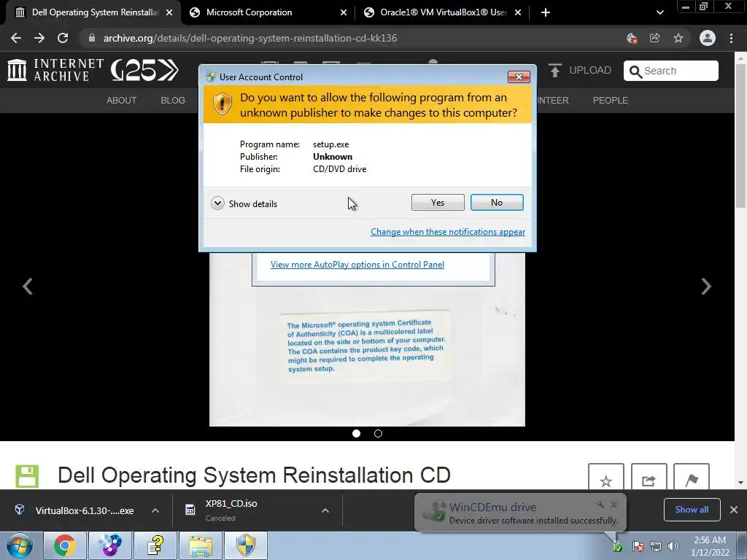The height and width of the screenshot is (560, 747).
Task: Open volume speaker icon in tray
Action: click(673, 546)
